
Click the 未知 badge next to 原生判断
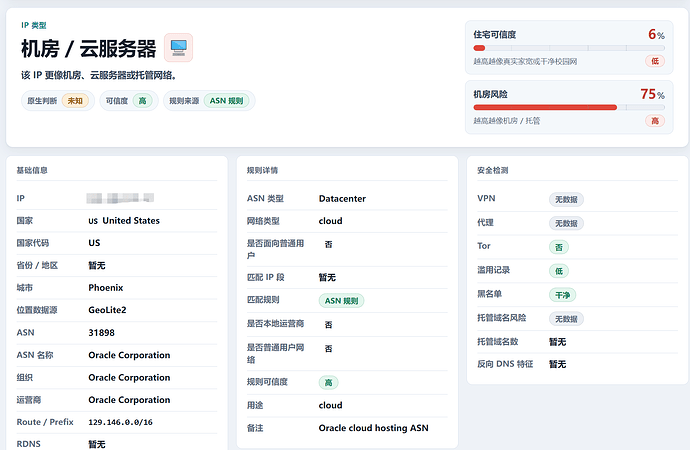coord(75,101)
